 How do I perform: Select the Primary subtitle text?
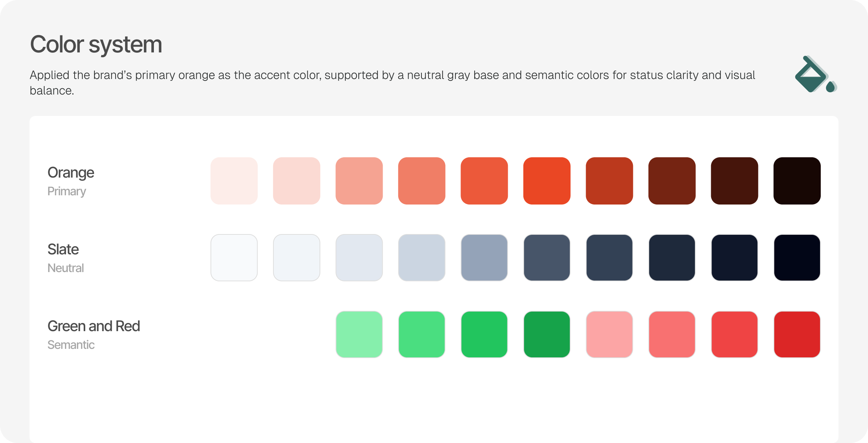click(67, 192)
